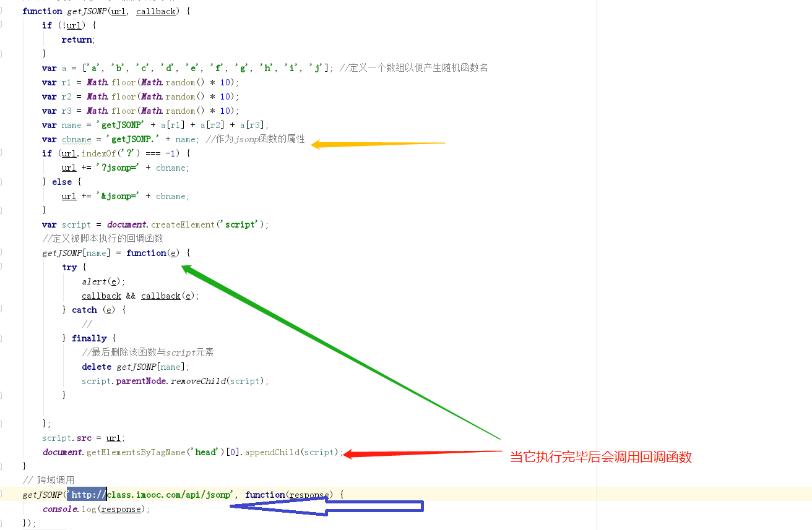Click the "url += '&jsonp=' + cbname;" line

[x=126, y=196]
